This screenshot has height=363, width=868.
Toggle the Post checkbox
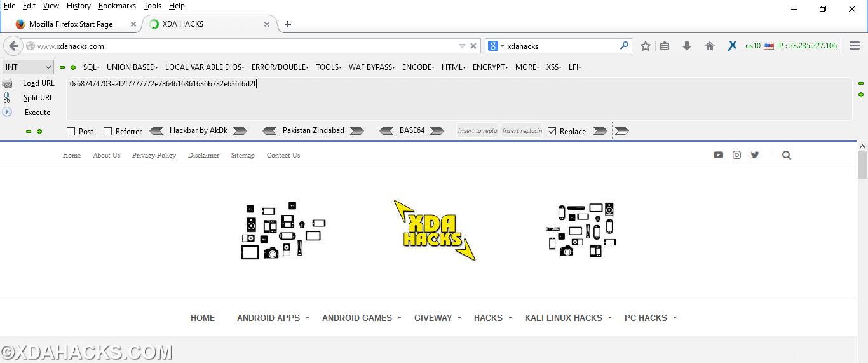[71, 131]
